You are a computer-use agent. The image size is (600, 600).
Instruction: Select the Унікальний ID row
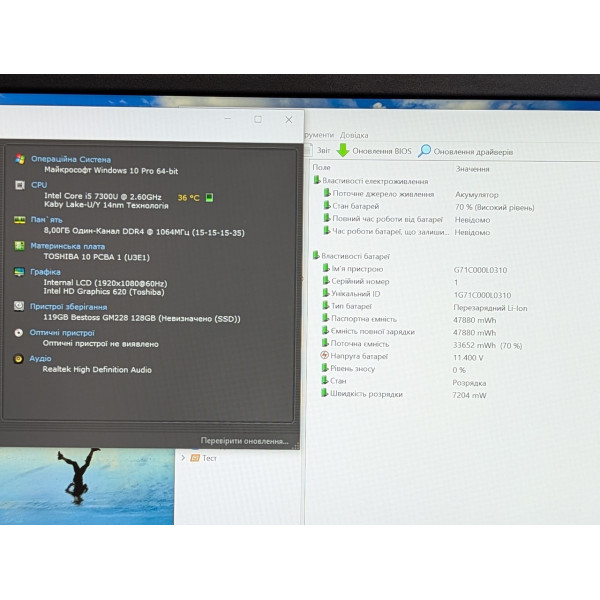click(416, 294)
